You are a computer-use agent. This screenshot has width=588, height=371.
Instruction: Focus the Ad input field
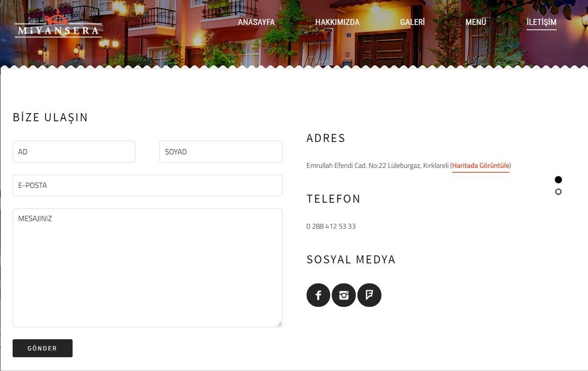pos(74,152)
